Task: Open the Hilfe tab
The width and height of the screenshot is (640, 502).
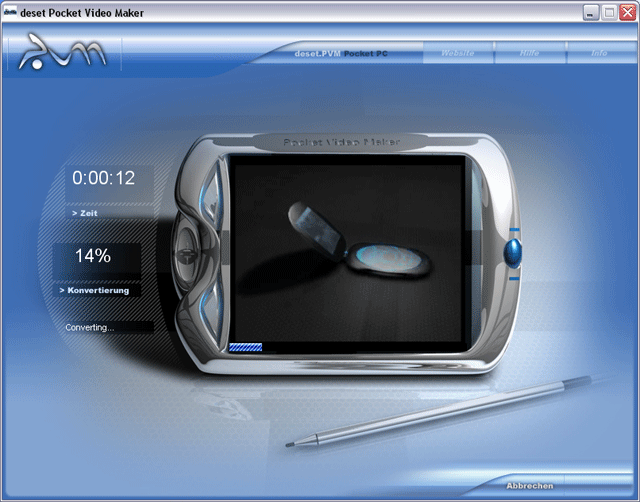Action: coord(529,53)
